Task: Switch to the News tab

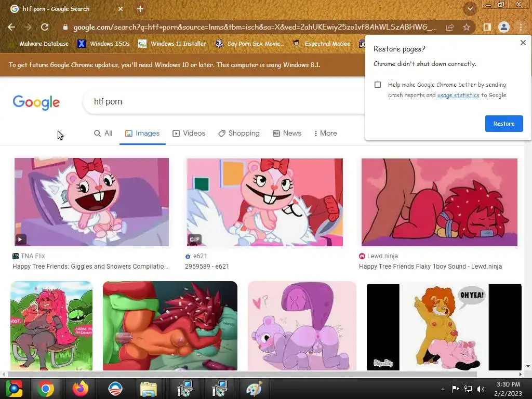Action: [287, 134]
